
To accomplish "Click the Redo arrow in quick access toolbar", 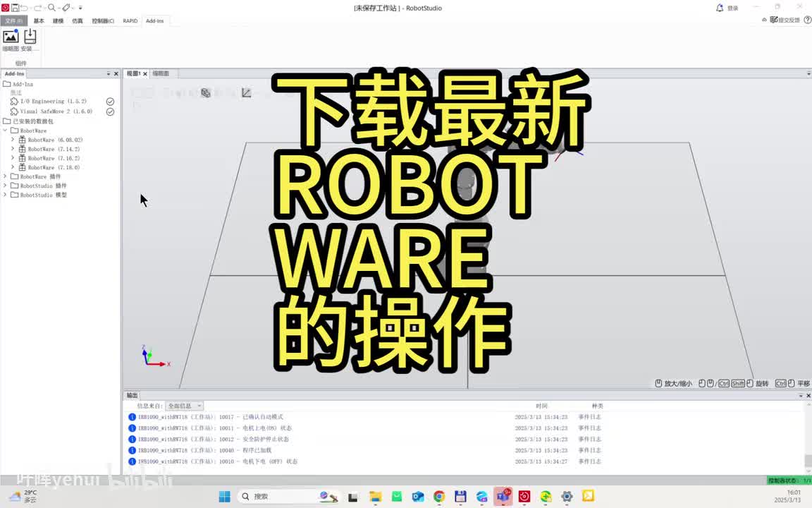I will (x=38, y=8).
